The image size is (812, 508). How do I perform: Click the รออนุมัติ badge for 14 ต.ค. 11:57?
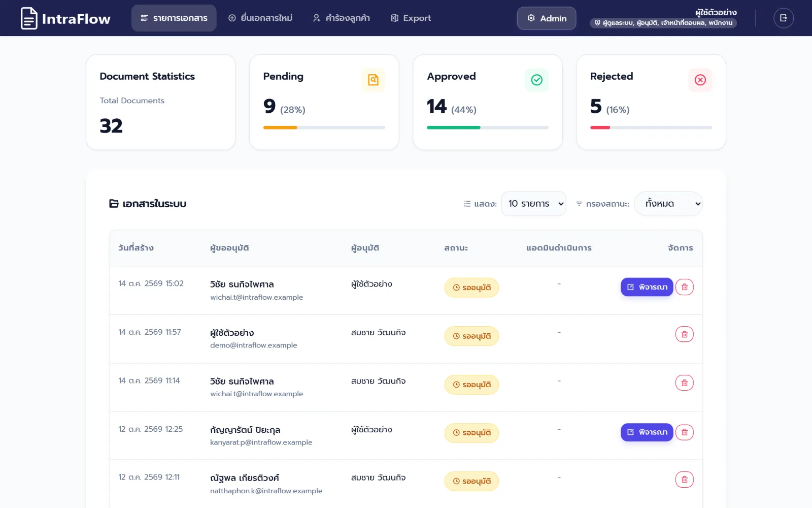tap(471, 336)
